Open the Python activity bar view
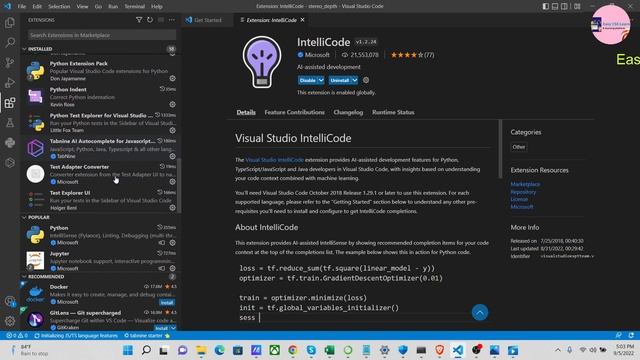This screenshot has height=360, width=640. [10, 142]
